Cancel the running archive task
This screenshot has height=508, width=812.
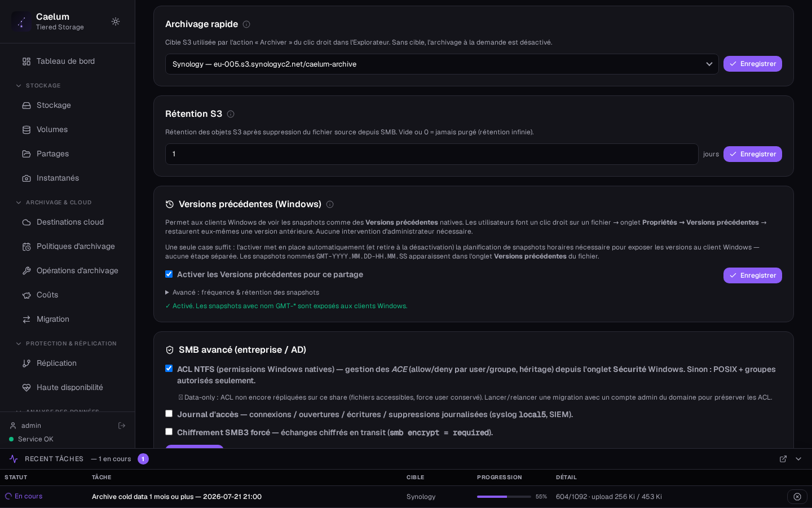point(797,497)
